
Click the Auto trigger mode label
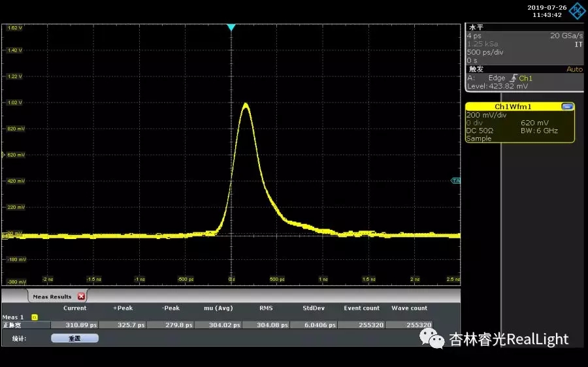[574, 69]
